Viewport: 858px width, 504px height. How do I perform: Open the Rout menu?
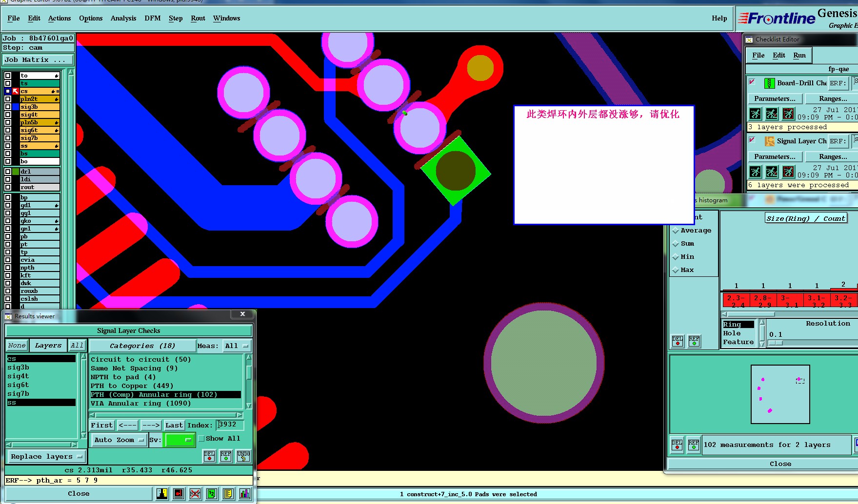point(198,19)
